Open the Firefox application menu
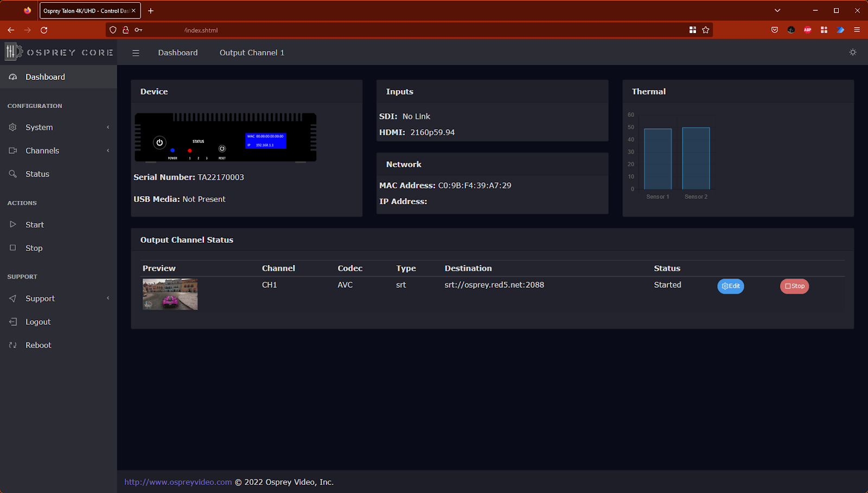Screen dimensions: 868x493 coord(857,30)
